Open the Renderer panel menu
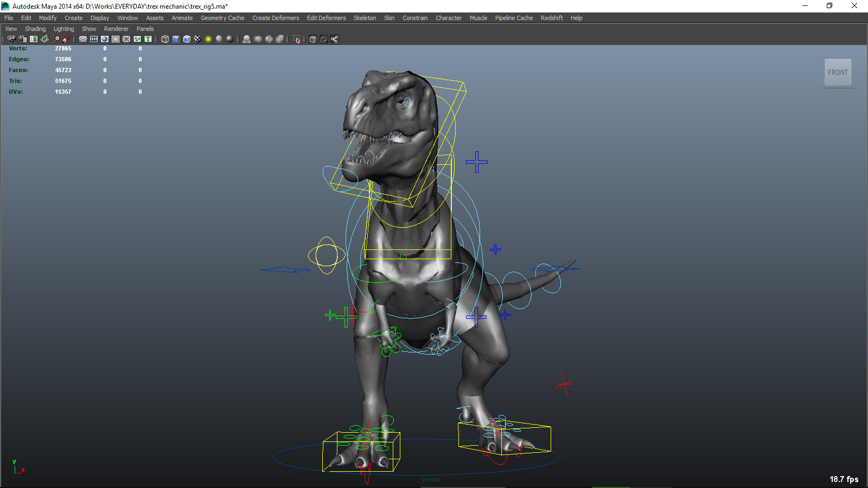Viewport: 868px width, 488px height. 116,28
